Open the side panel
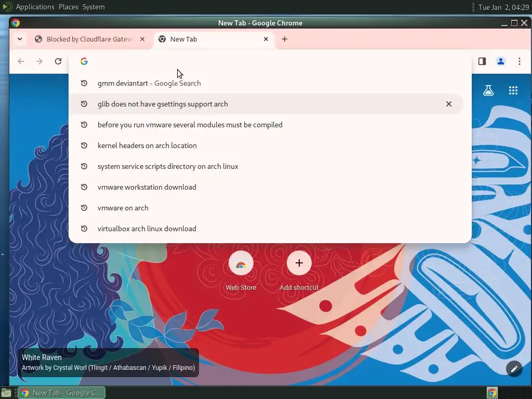 [x=482, y=61]
